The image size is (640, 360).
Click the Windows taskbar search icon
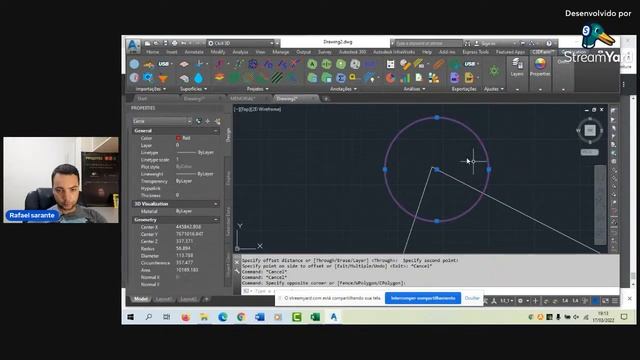tap(149, 317)
